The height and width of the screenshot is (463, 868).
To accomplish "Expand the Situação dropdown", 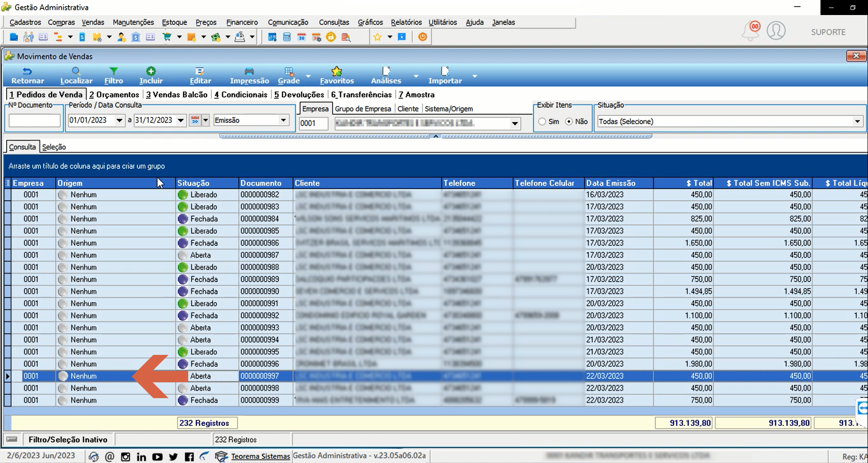I will coord(857,121).
